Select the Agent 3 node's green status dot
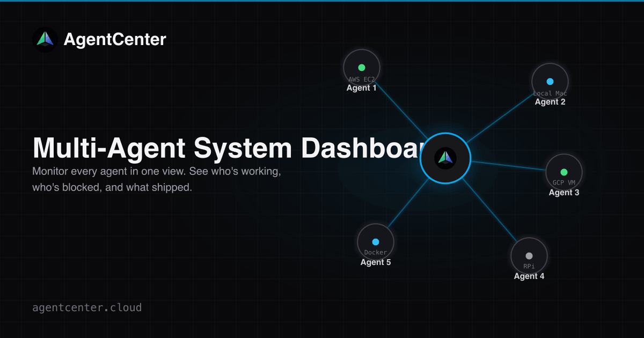 tap(564, 172)
